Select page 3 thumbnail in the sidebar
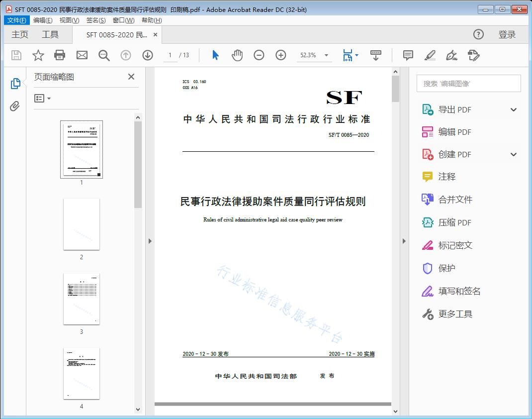 click(x=81, y=299)
